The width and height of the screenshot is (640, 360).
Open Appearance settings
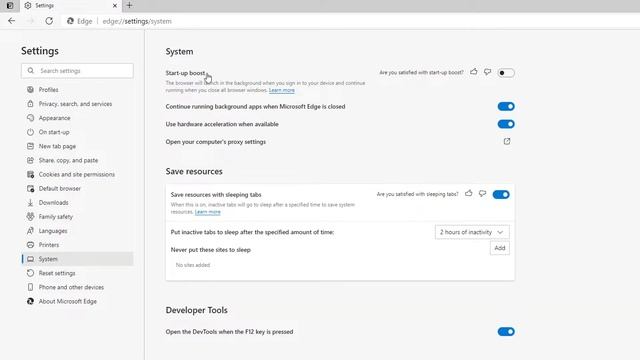[77, 118]
